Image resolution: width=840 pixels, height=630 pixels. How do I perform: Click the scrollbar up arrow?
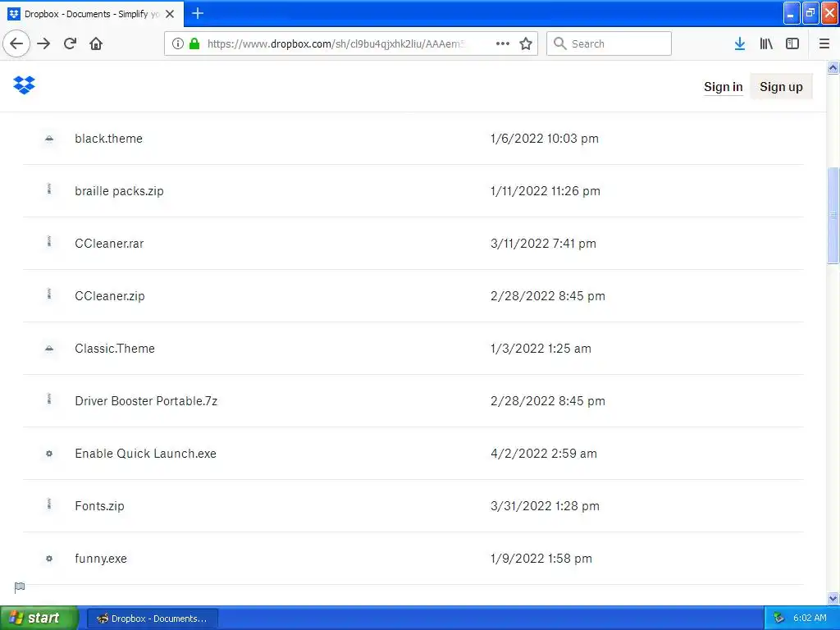[x=833, y=67]
